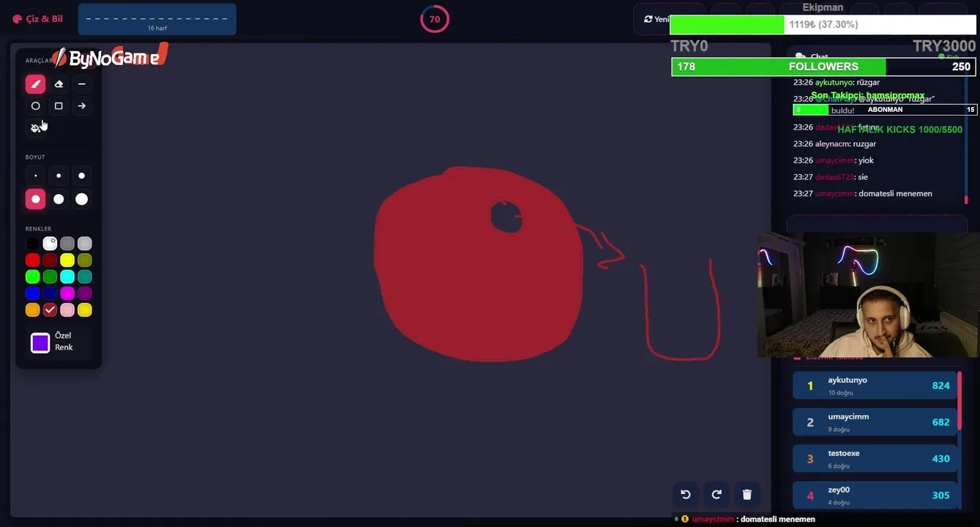Click chat message 'aykutunyo: rüzgar'
Viewport: 980px width, 527px height.
coord(837,83)
